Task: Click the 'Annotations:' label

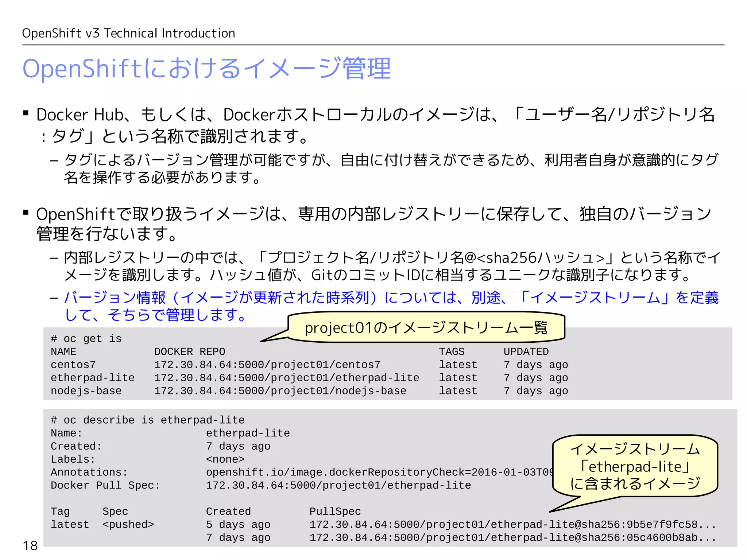Action: [x=89, y=472]
